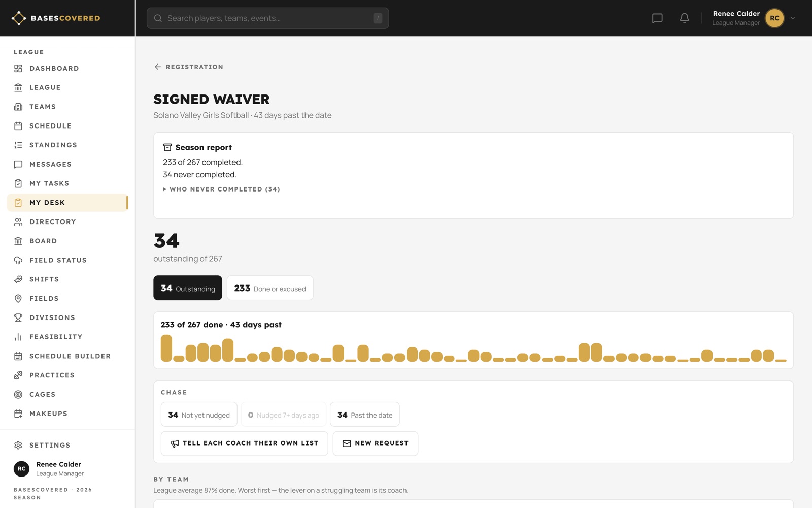Open Feasibility in sidebar
This screenshot has width=812, height=508.
coord(67,337)
